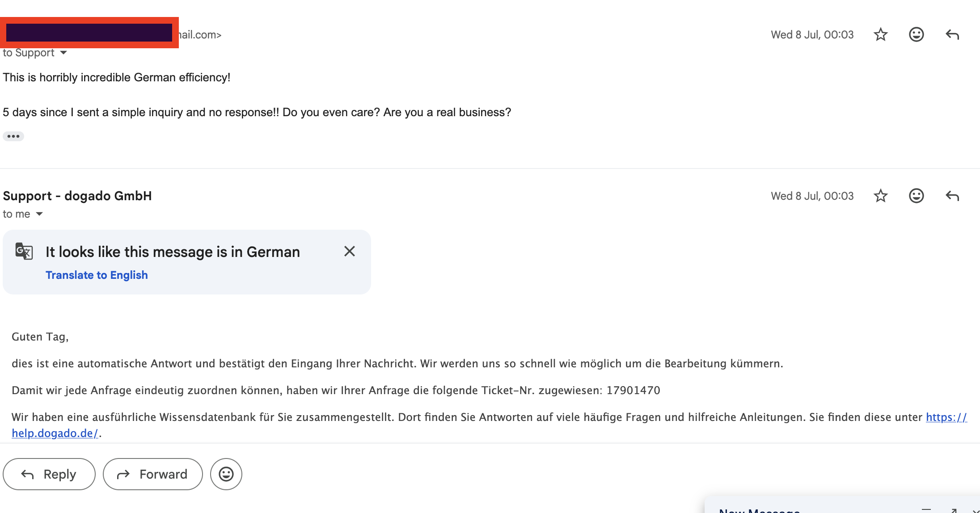The image size is (980, 513).
Task: Reply to the first message via arrow icon
Action: [x=952, y=34]
